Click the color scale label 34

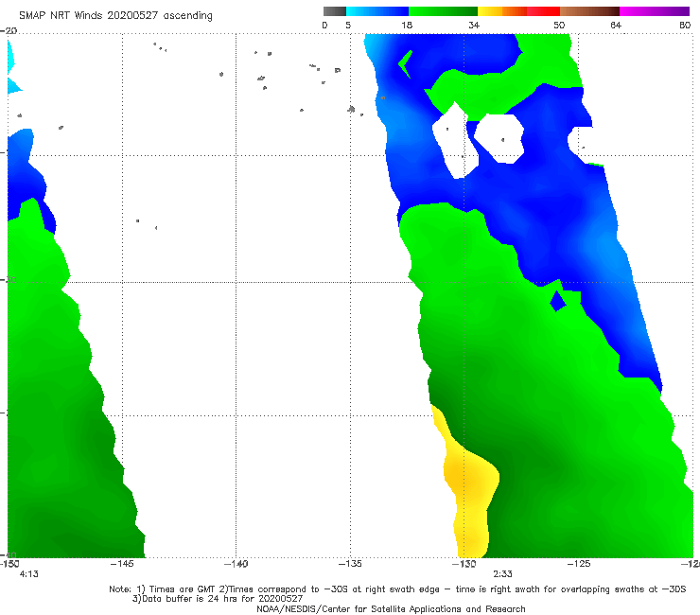click(x=474, y=25)
